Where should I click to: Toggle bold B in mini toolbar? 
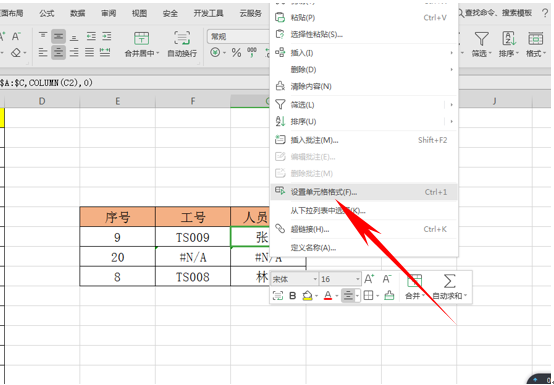293,295
